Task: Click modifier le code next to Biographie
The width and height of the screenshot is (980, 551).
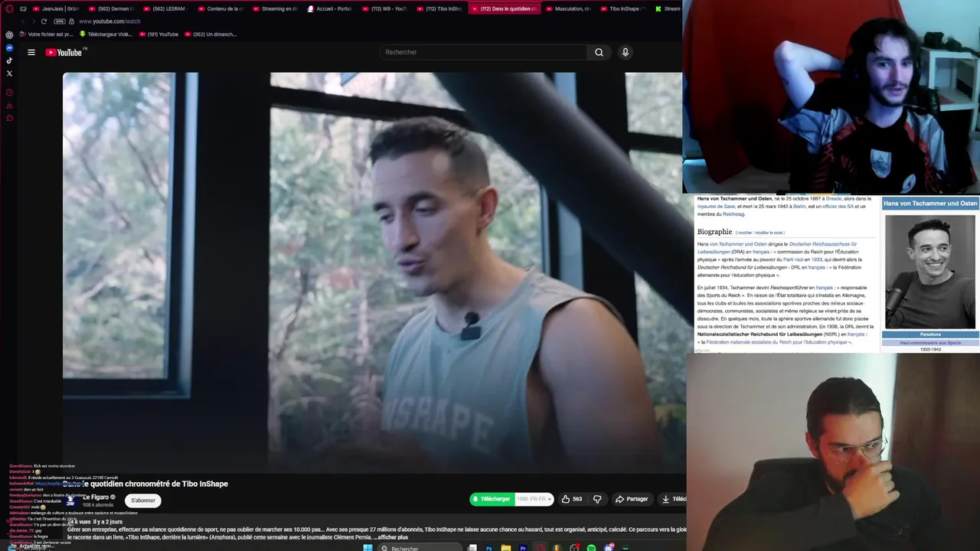Action: [769, 233]
